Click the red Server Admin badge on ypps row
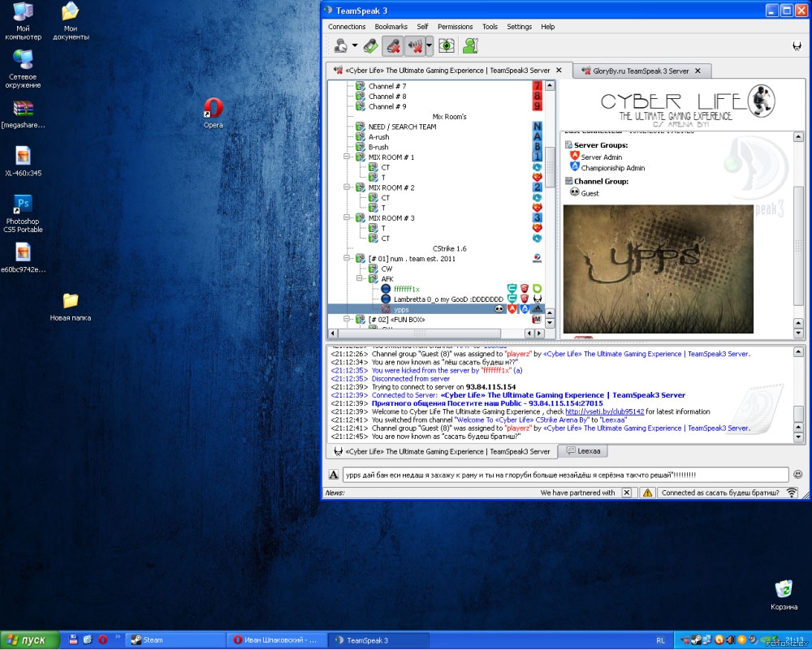 tap(512, 309)
